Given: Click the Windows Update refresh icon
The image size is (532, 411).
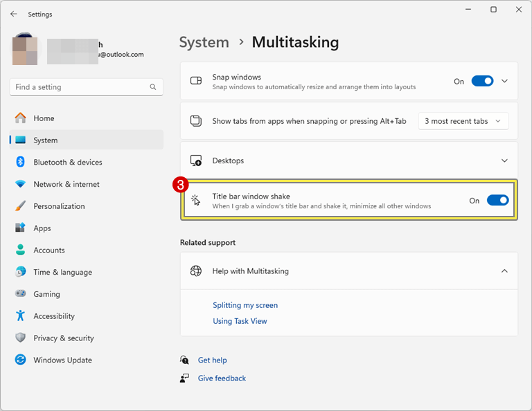Looking at the screenshot, I should (20, 360).
